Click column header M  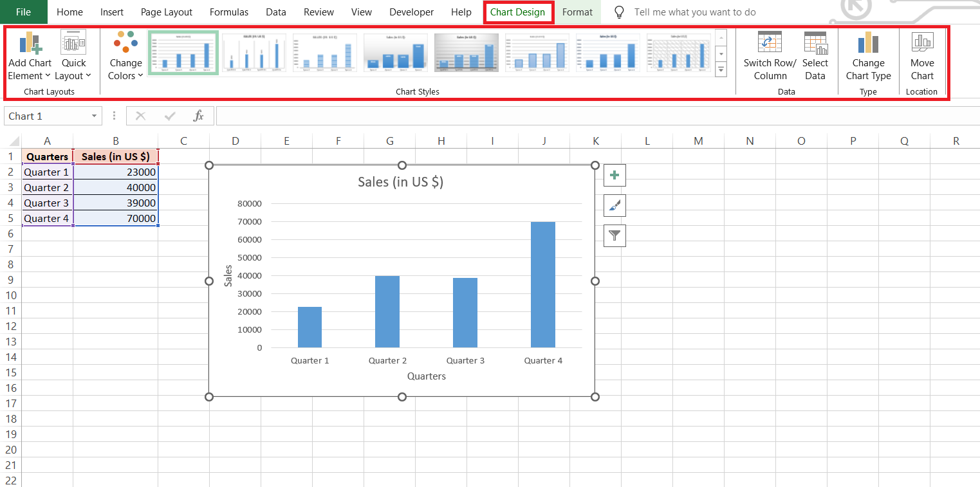pos(698,141)
